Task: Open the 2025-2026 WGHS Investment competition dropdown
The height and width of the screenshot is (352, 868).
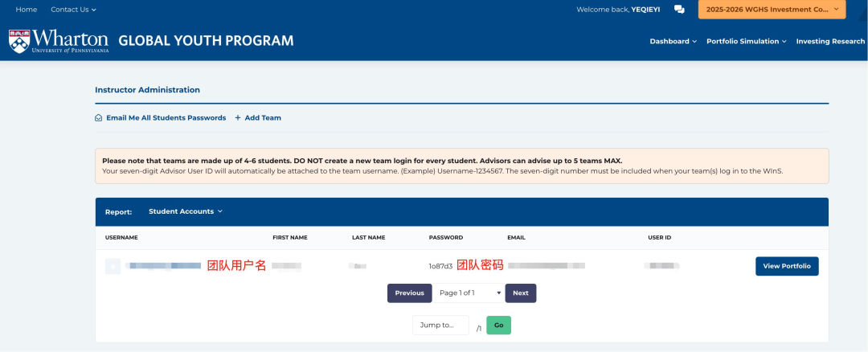Action: pyautogui.click(x=772, y=10)
